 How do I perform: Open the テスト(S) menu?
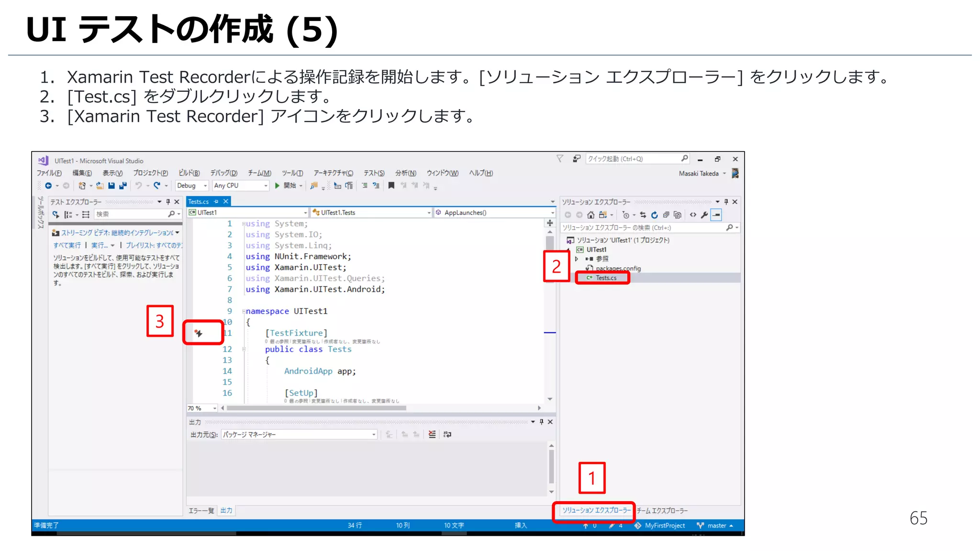click(374, 173)
